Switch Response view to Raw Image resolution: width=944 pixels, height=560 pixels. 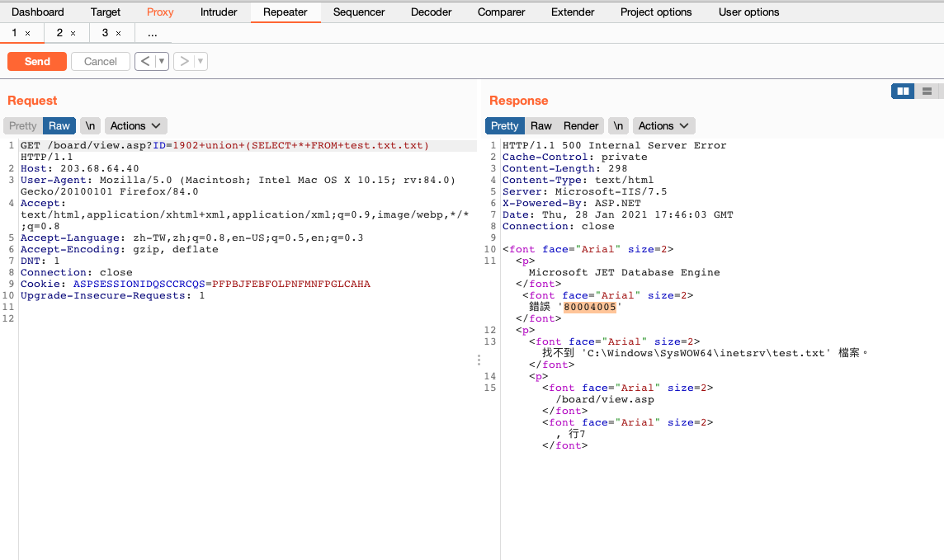[540, 125]
